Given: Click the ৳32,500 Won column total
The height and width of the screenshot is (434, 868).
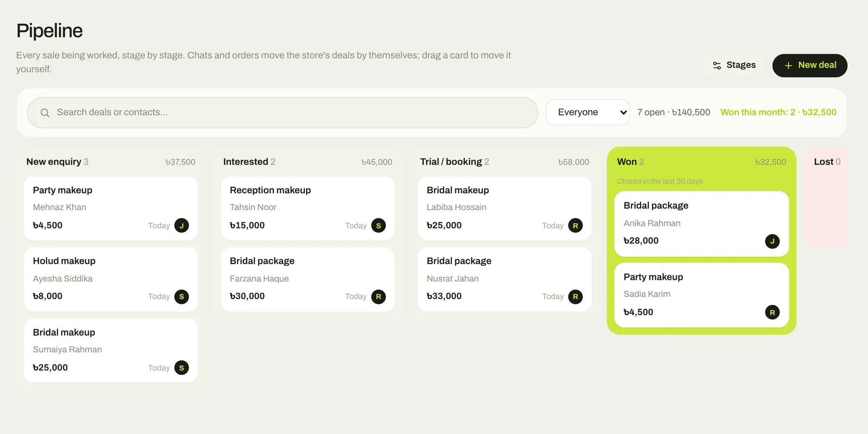Looking at the screenshot, I should (x=771, y=162).
